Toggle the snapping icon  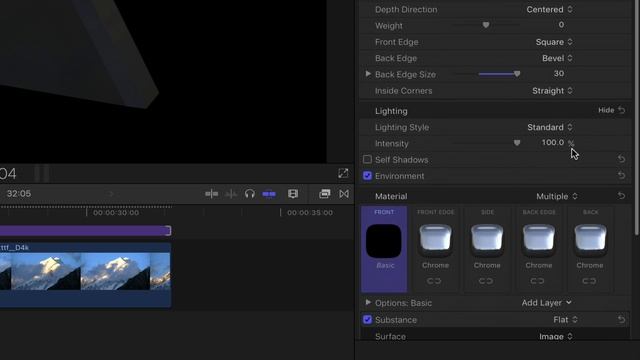pos(269,194)
